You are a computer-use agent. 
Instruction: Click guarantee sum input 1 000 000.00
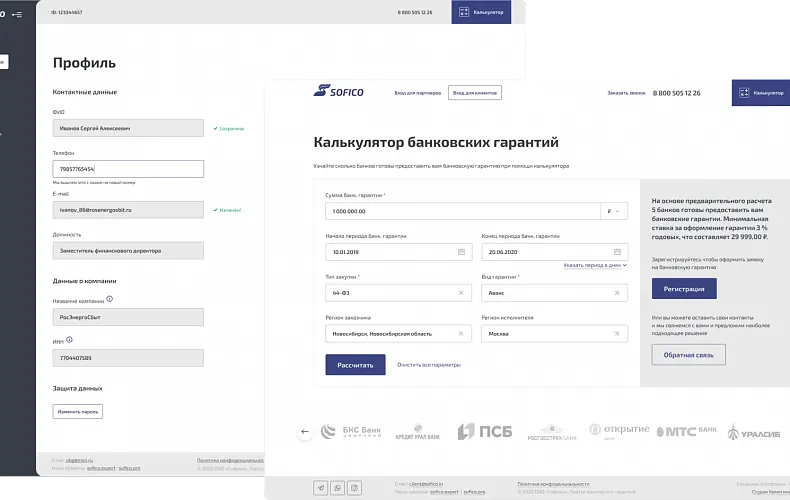click(463, 211)
